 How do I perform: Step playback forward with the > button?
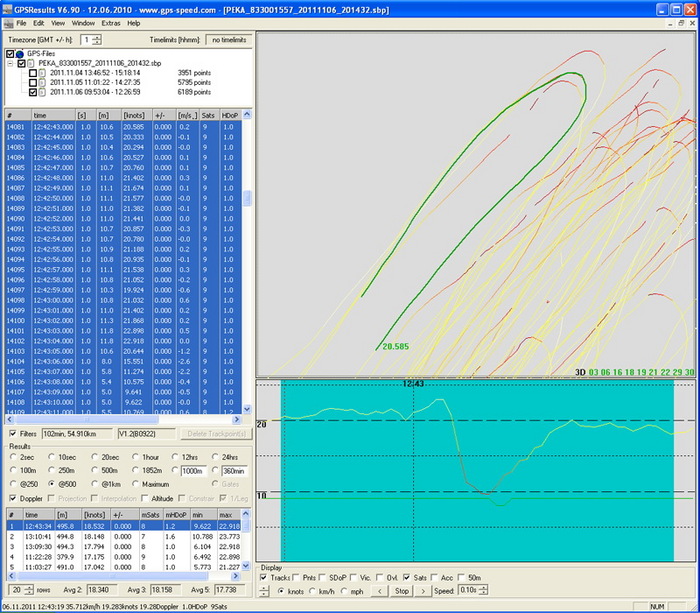tap(423, 591)
